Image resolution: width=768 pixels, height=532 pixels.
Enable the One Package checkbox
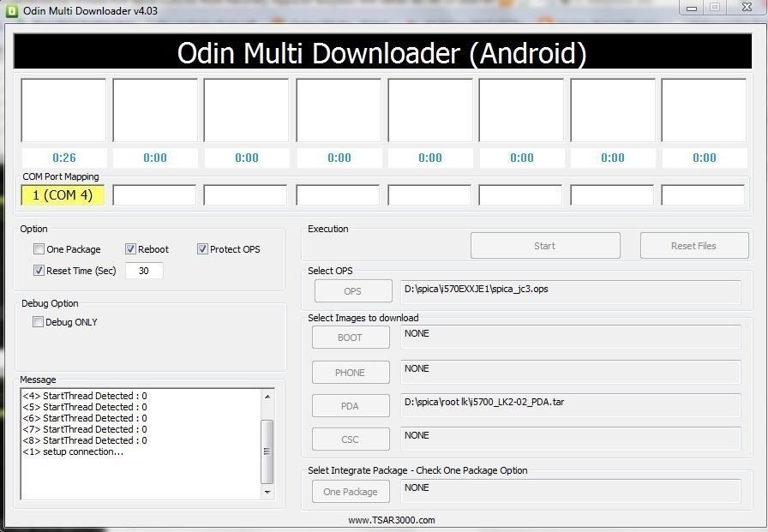pos(39,249)
